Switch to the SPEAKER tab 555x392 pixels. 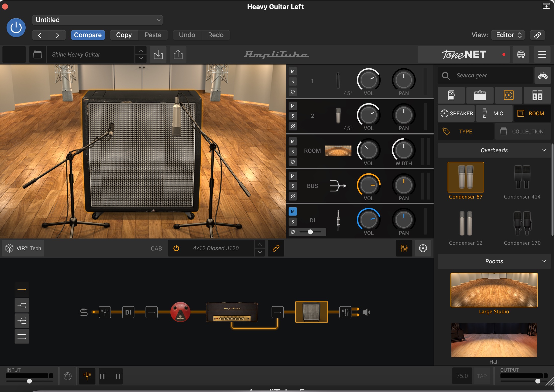pyautogui.click(x=456, y=114)
